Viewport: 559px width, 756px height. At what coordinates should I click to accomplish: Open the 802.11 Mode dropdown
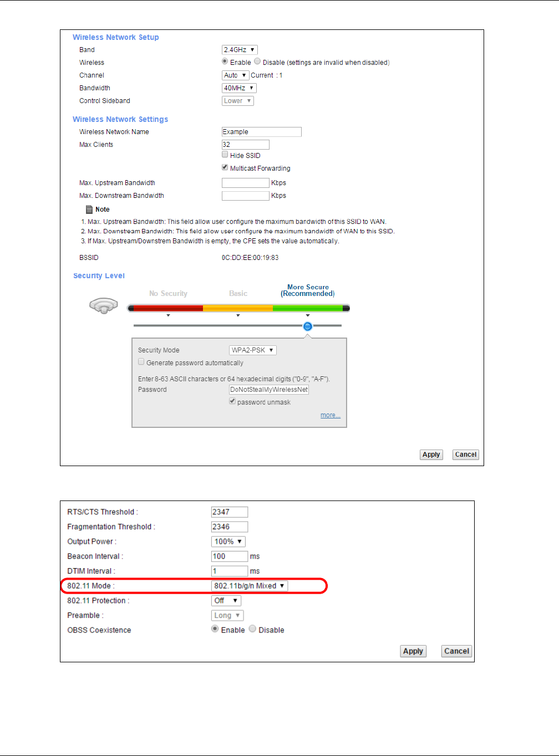[x=250, y=586]
